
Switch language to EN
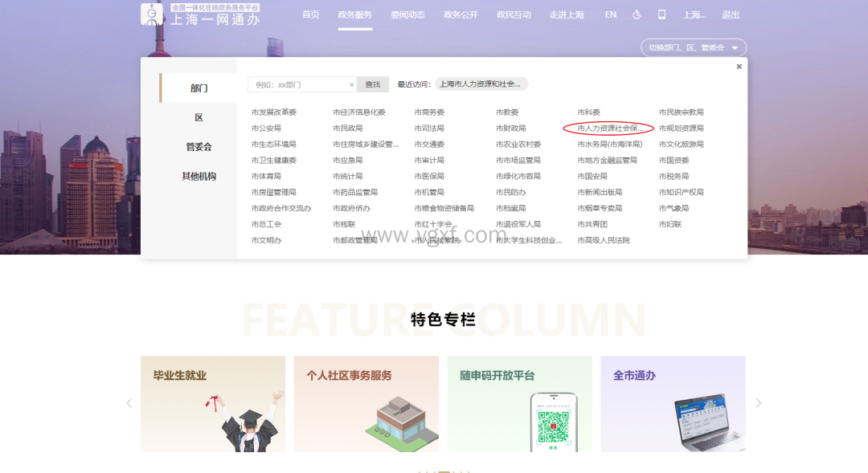tap(611, 14)
